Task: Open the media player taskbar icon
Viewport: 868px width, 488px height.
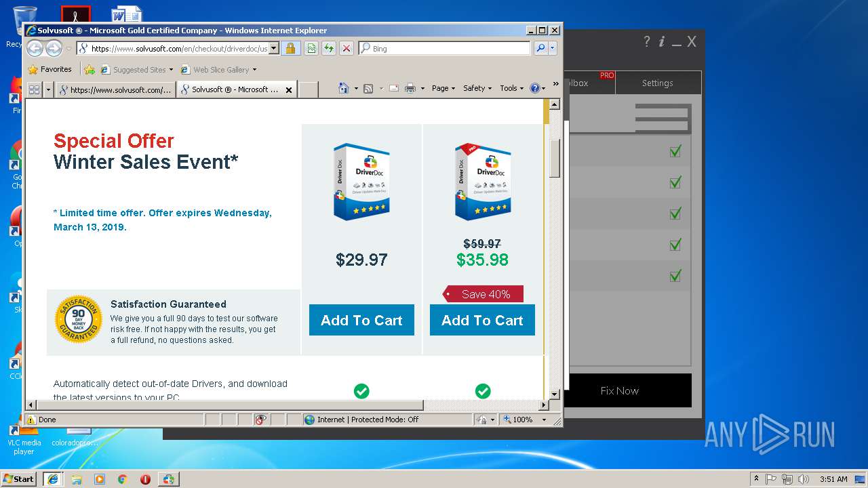Action: 100,479
